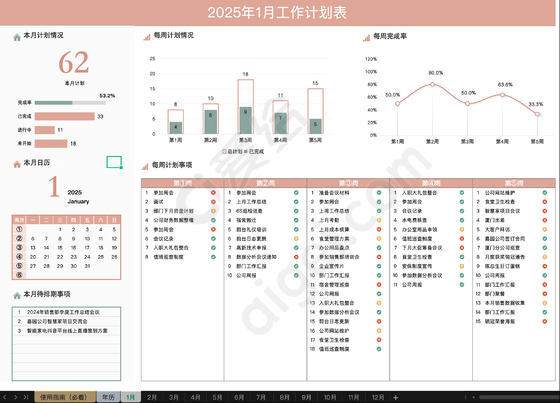Click the chart icon beside 每周完成率
Screen dimensions: 560x403
click(366, 38)
